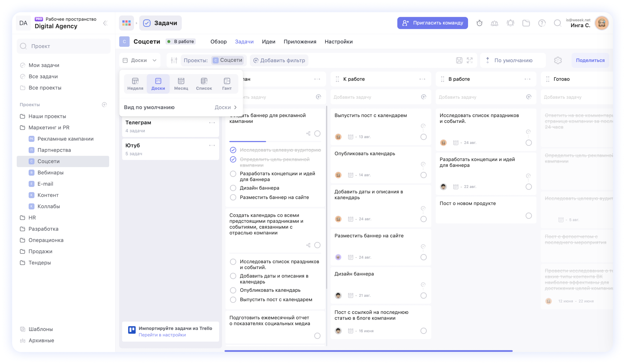625x364 pixels.
Task: Click the fullscreen expand icon
Action: tap(470, 60)
